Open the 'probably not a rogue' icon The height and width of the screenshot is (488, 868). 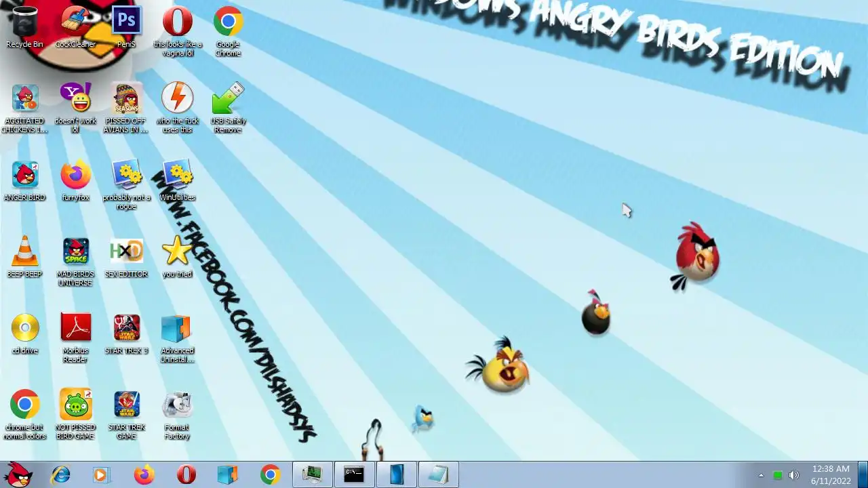pos(126,185)
